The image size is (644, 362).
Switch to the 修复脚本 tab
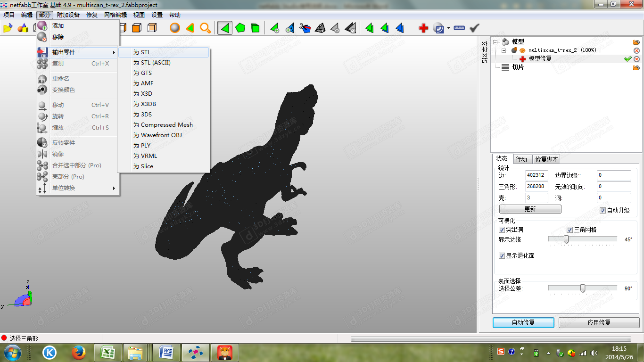coord(546,159)
